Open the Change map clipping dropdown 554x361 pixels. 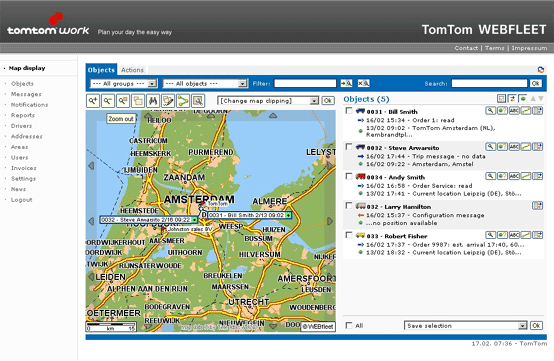click(x=268, y=101)
